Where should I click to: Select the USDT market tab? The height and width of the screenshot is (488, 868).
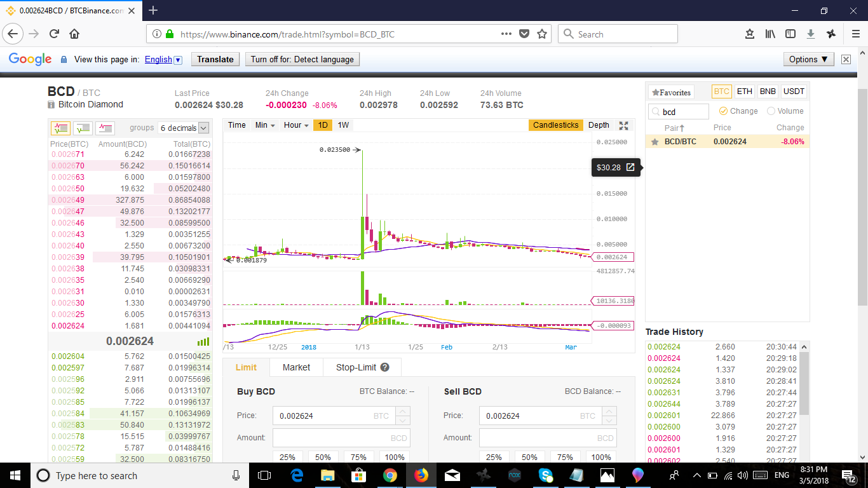pos(794,91)
